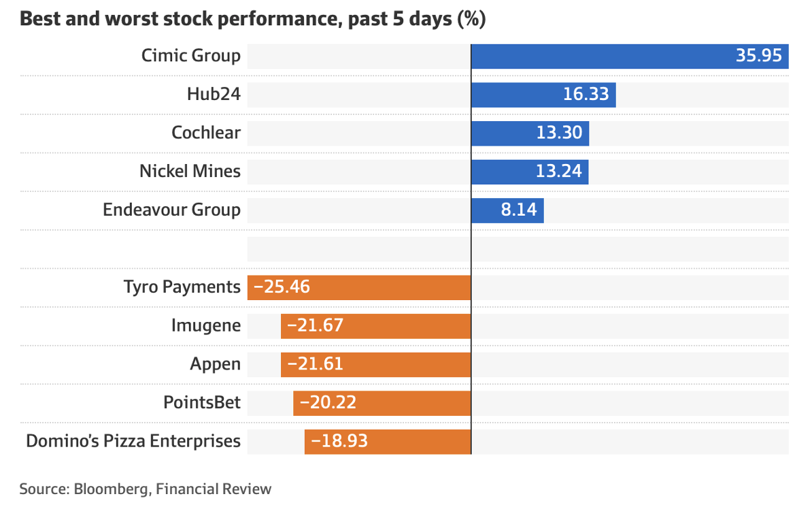
Task: Click the Endeavour Group 8.14 bar
Action: coord(507,210)
